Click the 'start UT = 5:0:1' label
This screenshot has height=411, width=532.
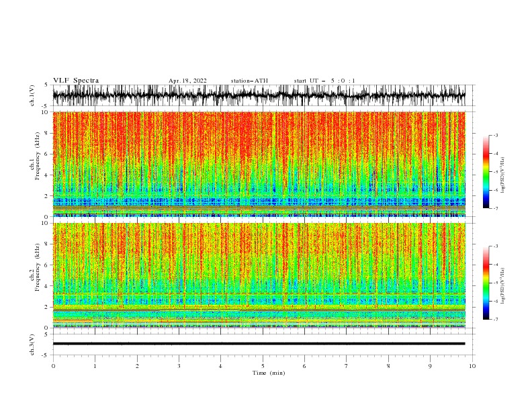(x=324, y=81)
